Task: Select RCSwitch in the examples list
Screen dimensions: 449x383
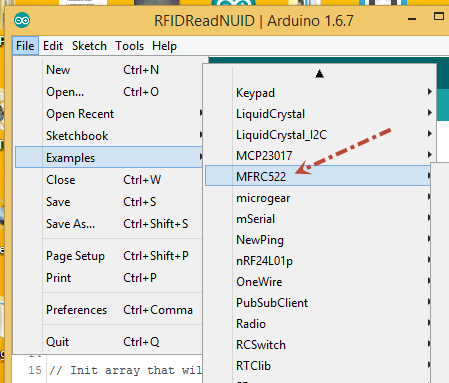Action: coord(318,345)
